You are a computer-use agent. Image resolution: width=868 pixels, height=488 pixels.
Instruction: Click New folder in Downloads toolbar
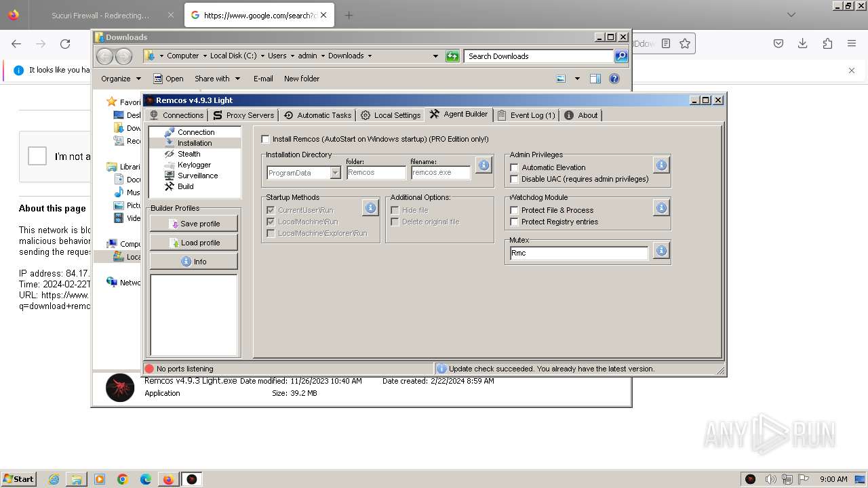pyautogui.click(x=302, y=79)
